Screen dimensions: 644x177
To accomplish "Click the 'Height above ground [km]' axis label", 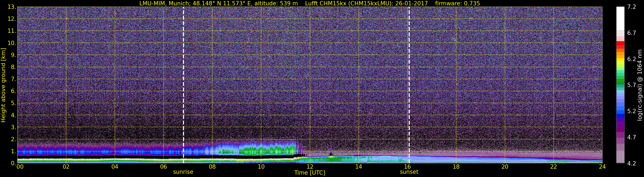I will pos(3,85).
